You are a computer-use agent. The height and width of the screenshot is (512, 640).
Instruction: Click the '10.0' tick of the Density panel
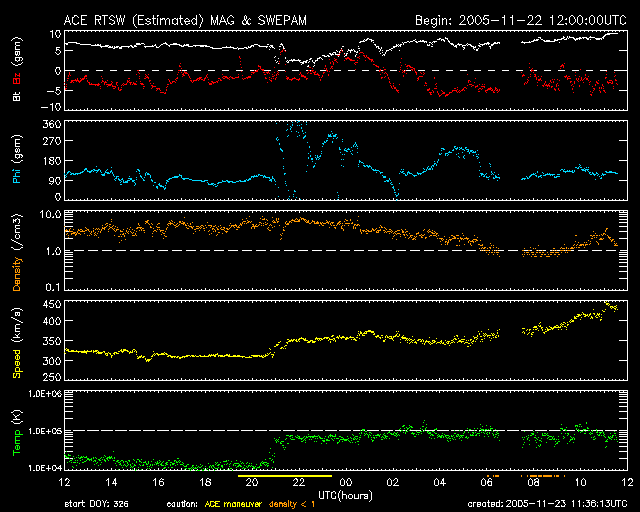(x=51, y=214)
